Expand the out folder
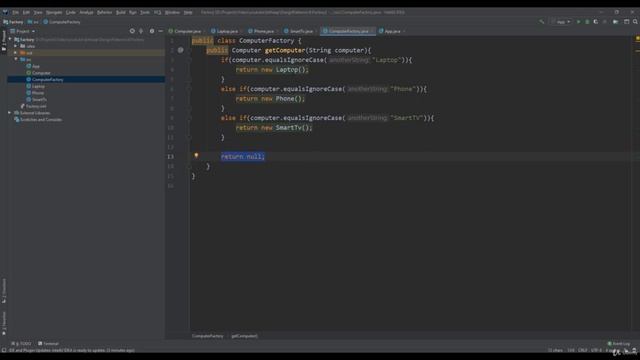Screen dimensions: 640x360 pos(16,53)
